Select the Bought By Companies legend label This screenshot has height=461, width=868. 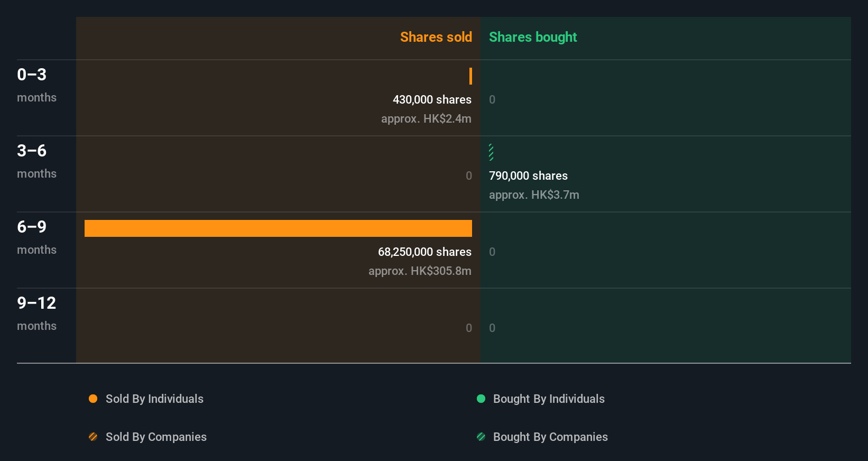pos(550,437)
